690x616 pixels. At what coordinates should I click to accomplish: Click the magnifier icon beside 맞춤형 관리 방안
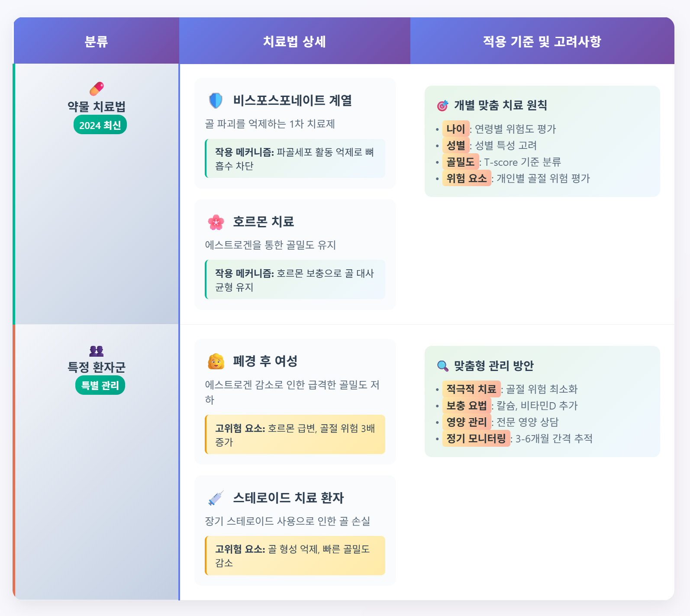click(x=442, y=366)
